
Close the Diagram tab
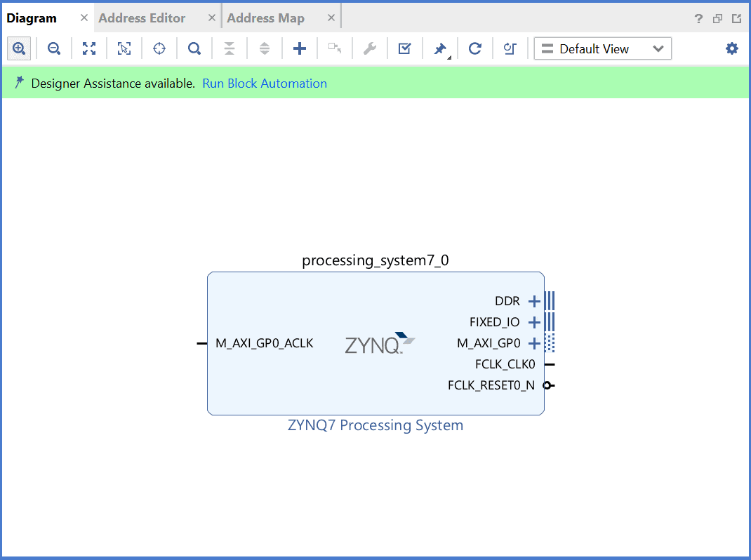click(84, 18)
